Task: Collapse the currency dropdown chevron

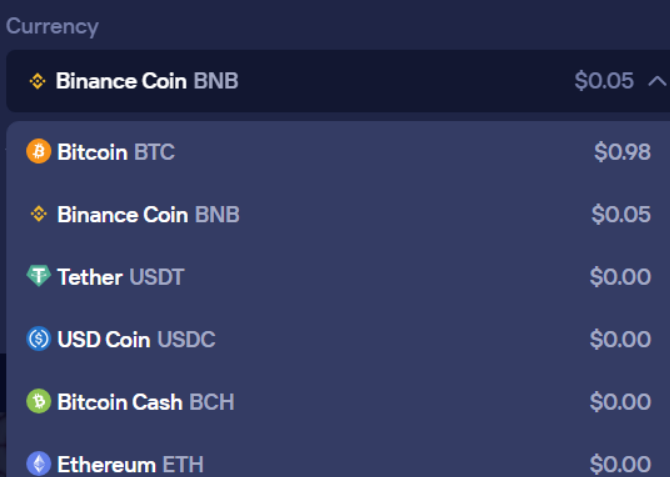Action: click(x=656, y=81)
